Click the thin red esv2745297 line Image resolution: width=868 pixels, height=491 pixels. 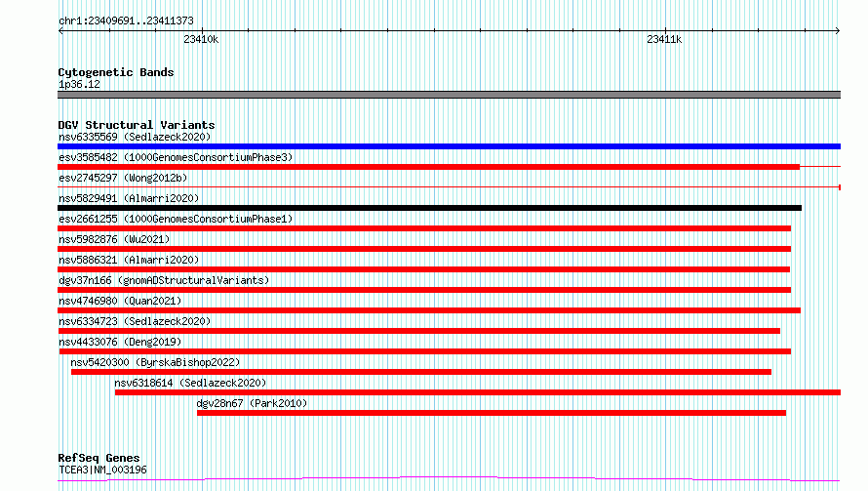[x=449, y=187]
